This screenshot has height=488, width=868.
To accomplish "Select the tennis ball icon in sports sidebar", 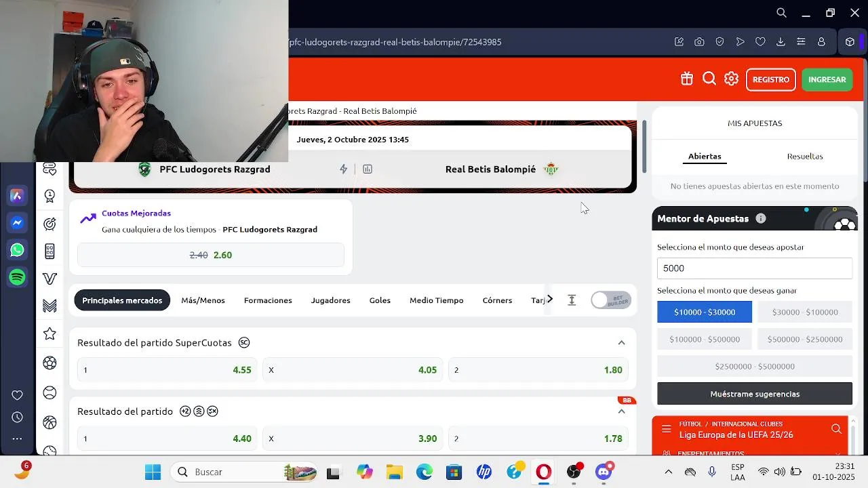I will pos(50,392).
